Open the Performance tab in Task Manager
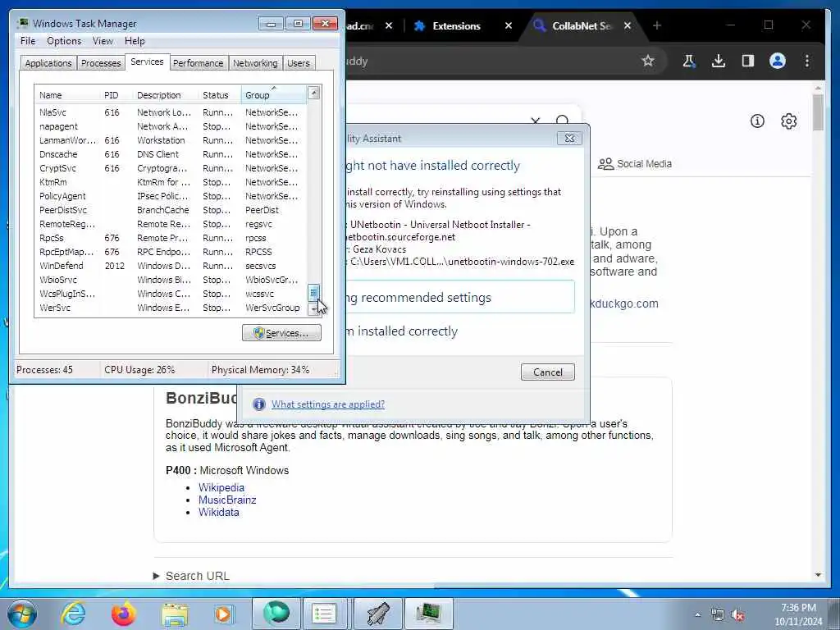840x630 pixels. pos(198,63)
